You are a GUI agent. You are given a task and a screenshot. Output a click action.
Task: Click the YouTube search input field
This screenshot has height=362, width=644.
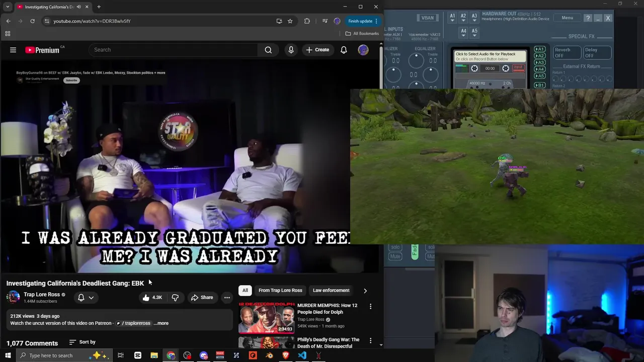point(174,50)
